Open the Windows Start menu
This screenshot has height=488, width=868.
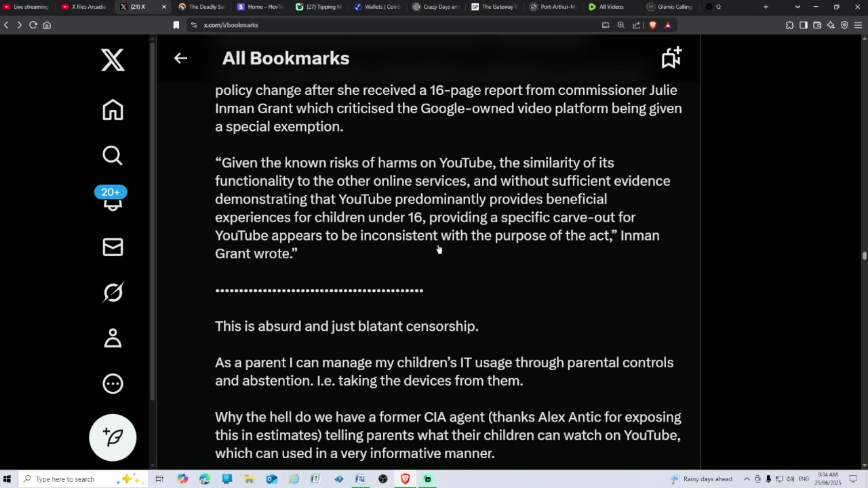7,479
